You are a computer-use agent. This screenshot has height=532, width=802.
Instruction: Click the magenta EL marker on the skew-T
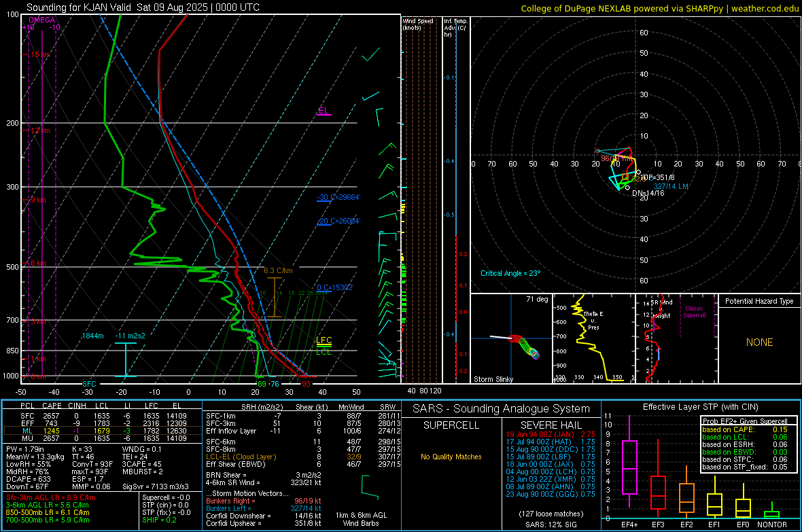point(324,111)
